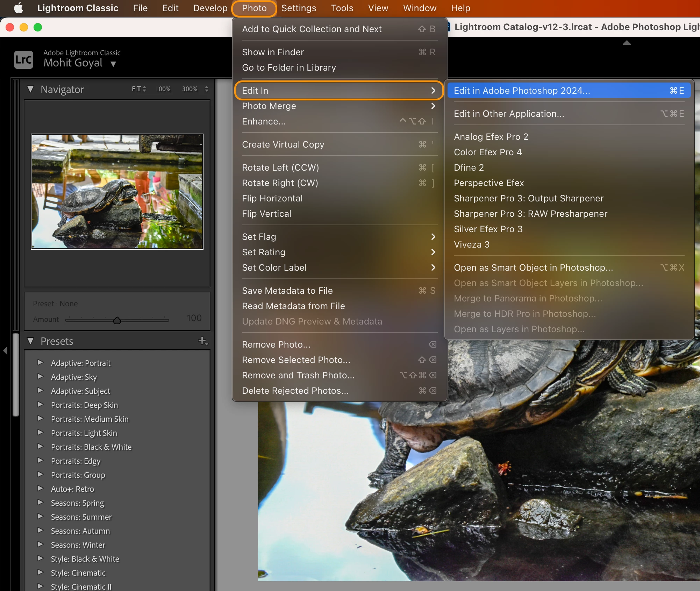Viewport: 700px width, 591px height.
Task: Open the Develop menu in menu bar
Action: (x=210, y=8)
